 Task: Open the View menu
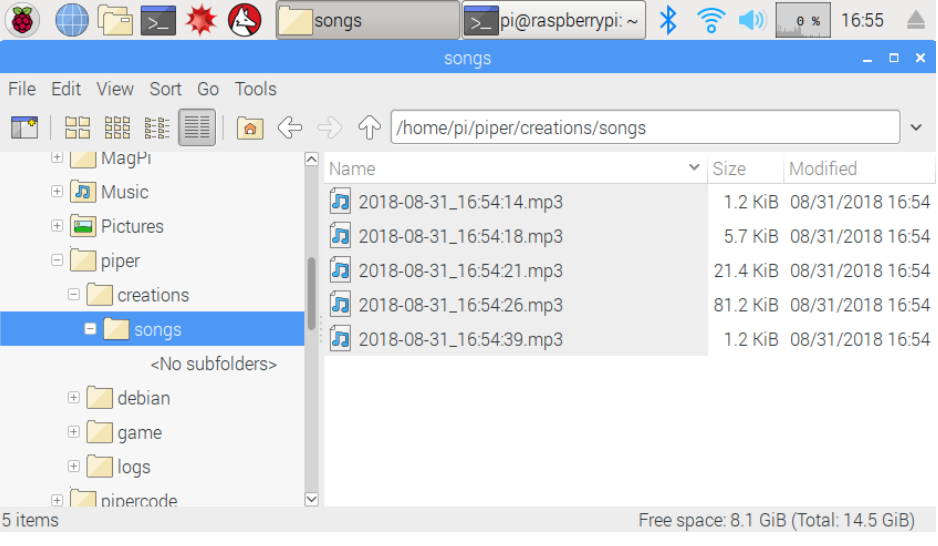point(115,89)
